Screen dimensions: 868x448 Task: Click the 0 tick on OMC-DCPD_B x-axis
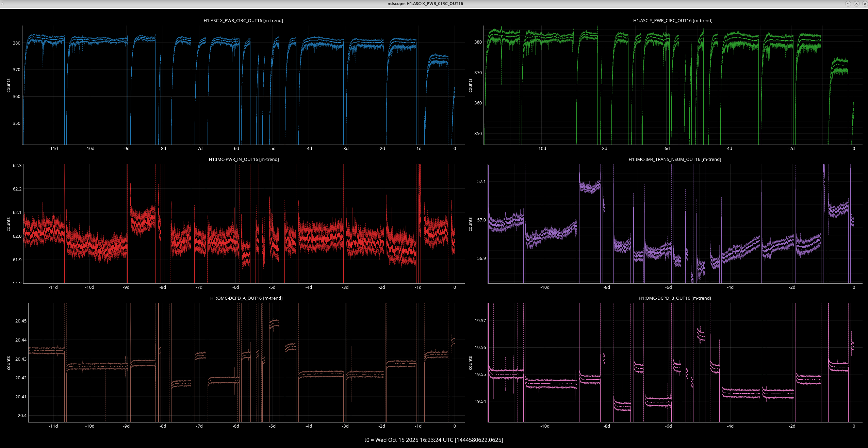click(x=853, y=426)
